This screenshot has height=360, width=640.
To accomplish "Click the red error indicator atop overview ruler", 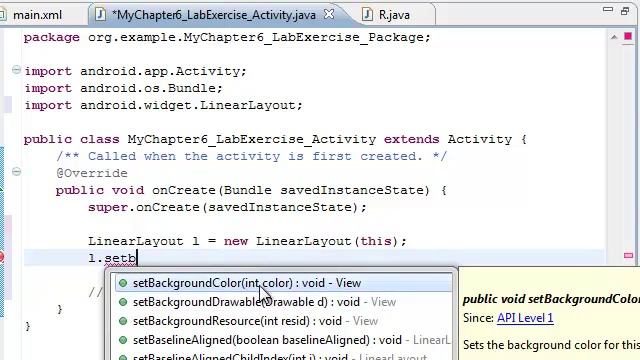I will [628, 36].
